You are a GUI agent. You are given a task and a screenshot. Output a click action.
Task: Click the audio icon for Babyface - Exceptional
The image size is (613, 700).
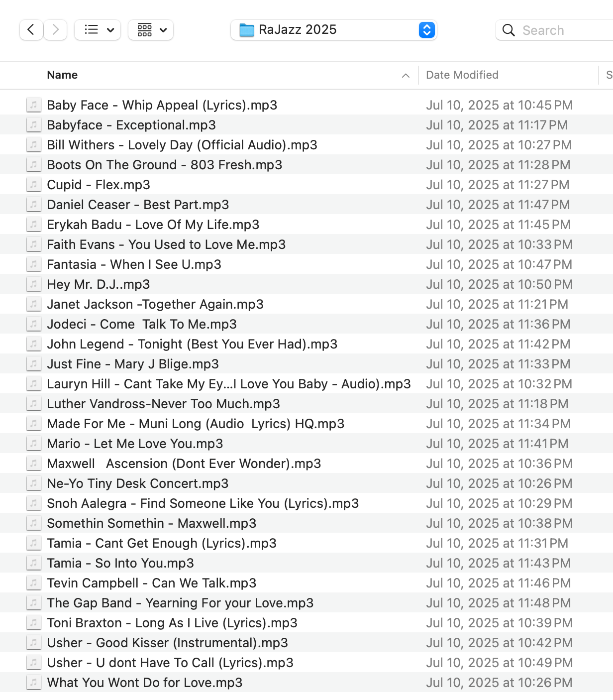pos(33,125)
